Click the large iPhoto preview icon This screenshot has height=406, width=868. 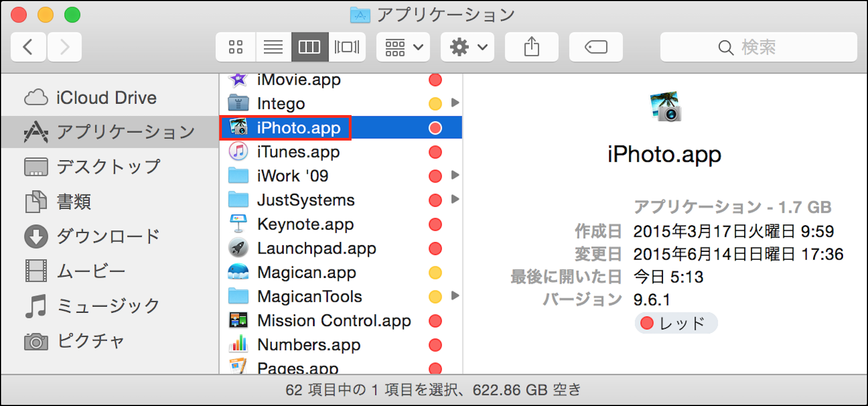(666, 106)
